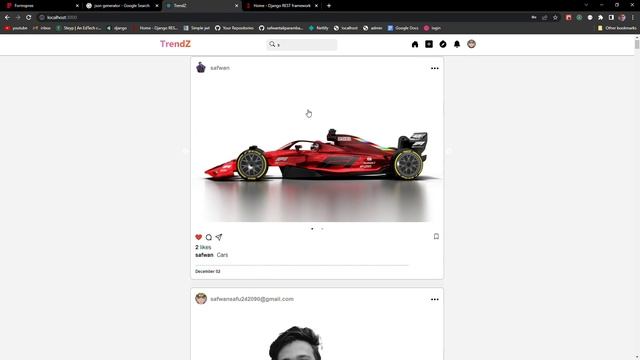Open safwan's profile from post header name
The width and height of the screenshot is (640, 360).
220,68
